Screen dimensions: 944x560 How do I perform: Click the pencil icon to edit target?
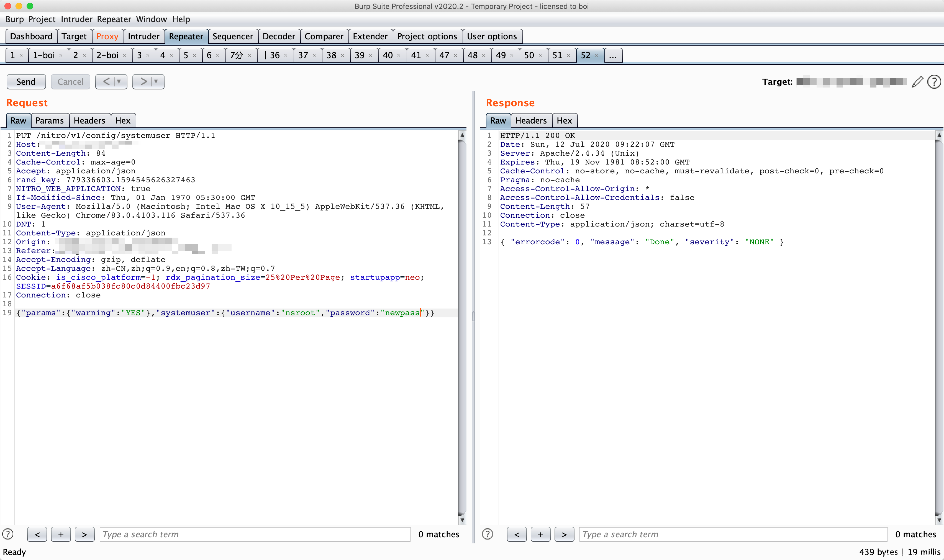[x=917, y=81]
